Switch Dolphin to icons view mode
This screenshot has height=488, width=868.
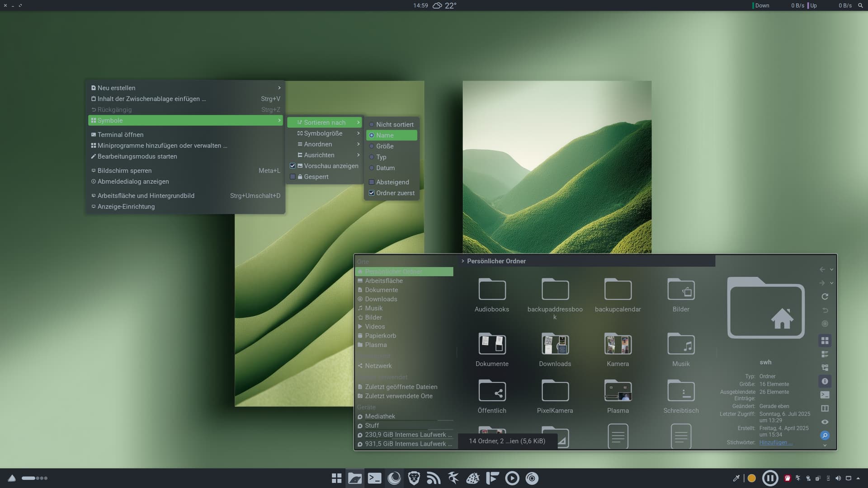[825, 341]
